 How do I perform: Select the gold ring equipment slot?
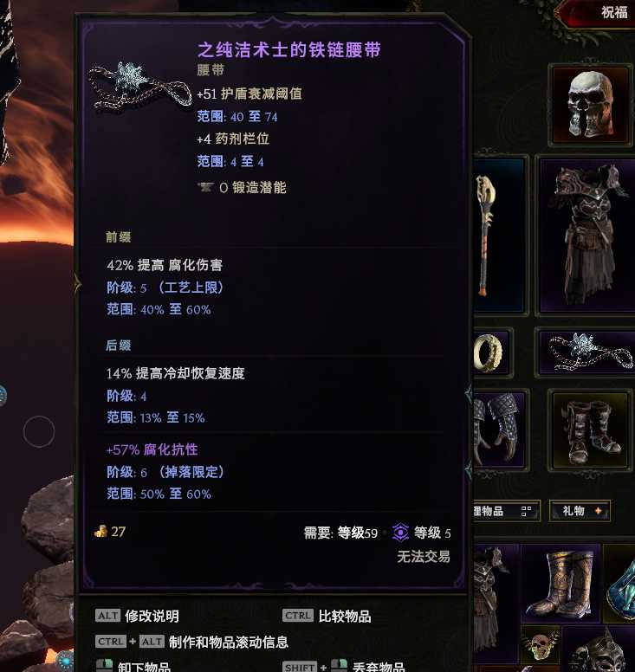tap(492, 352)
